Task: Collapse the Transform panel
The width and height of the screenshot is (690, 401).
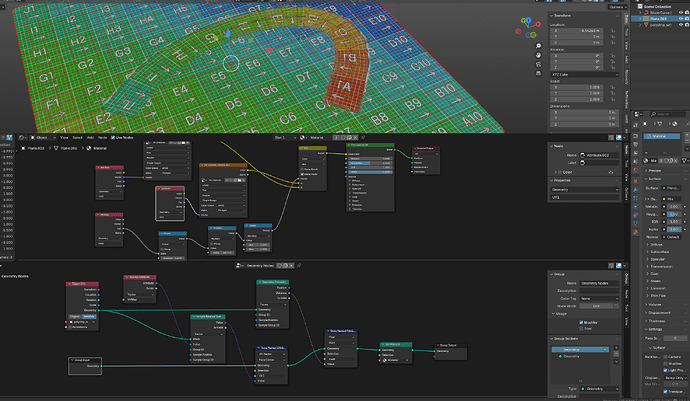Action: click(552, 15)
